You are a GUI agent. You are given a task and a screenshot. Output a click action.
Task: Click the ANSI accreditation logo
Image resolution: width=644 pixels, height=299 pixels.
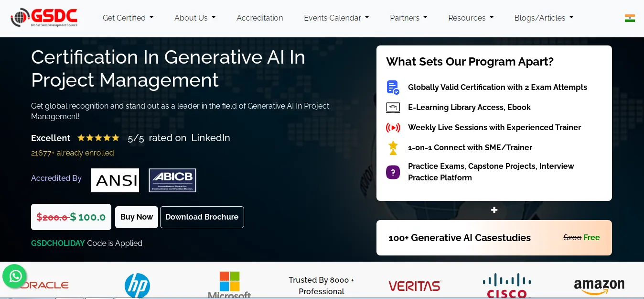[115, 180]
